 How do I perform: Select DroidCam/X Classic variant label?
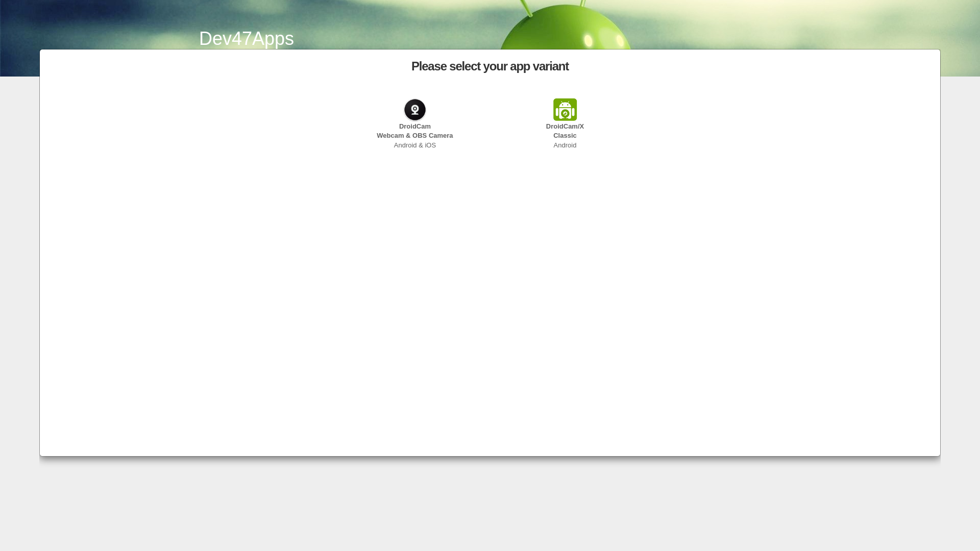click(565, 131)
